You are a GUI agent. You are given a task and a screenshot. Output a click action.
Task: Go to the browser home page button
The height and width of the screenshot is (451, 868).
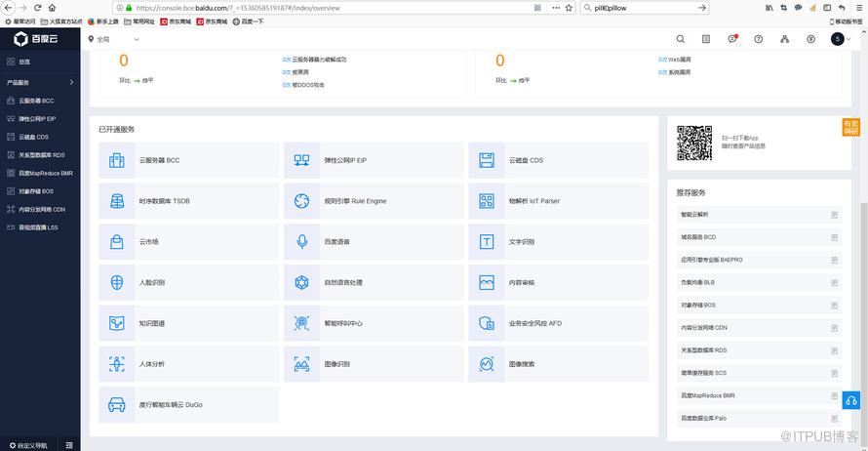coord(52,8)
